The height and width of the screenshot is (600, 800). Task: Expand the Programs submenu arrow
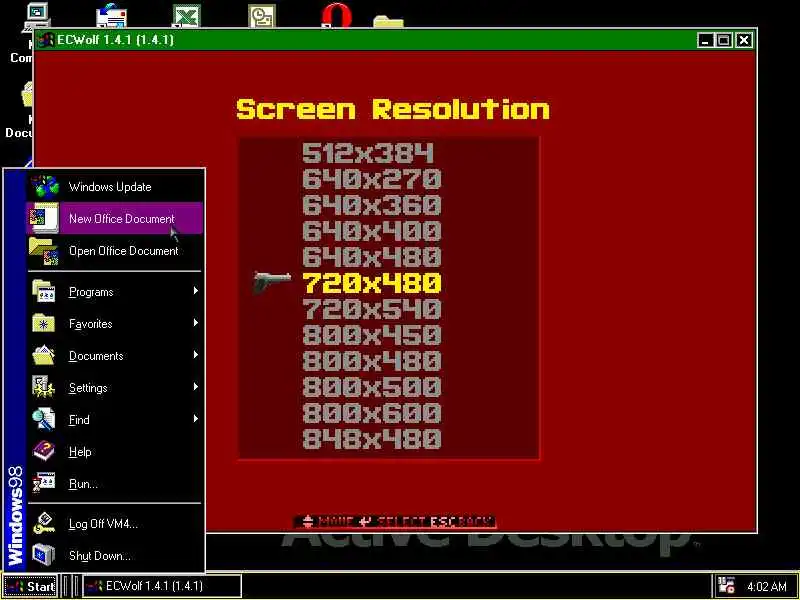[195, 291]
